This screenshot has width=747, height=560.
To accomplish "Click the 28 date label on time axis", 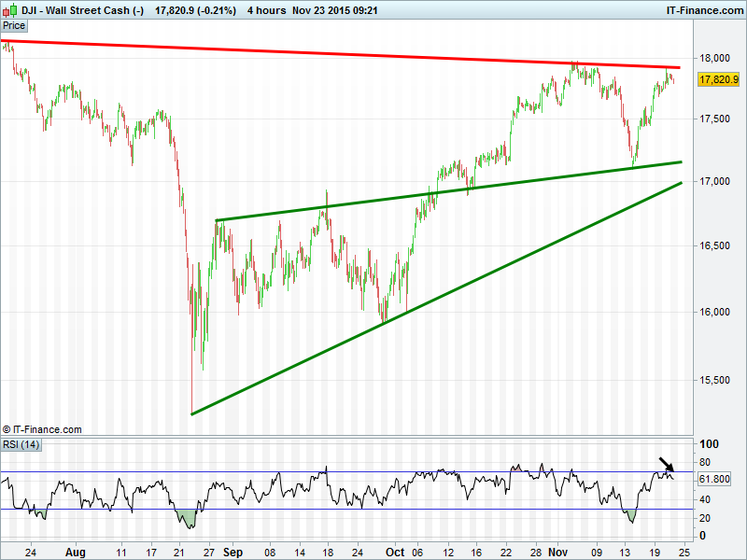I will coord(536,553).
